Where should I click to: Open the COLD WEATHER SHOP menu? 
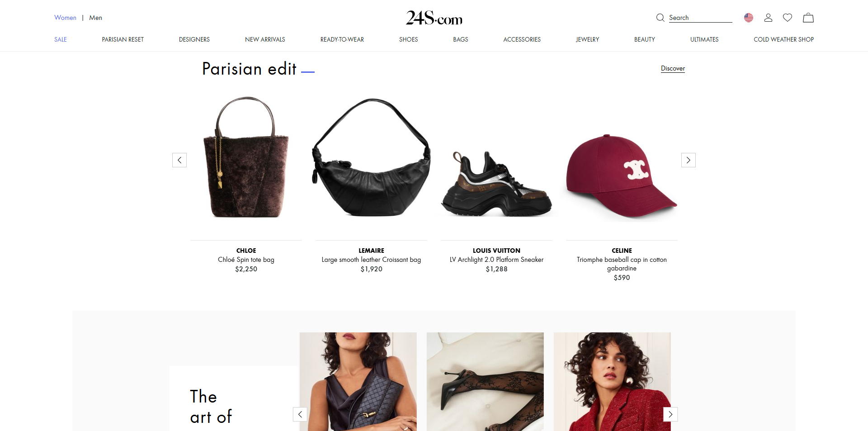coord(783,39)
